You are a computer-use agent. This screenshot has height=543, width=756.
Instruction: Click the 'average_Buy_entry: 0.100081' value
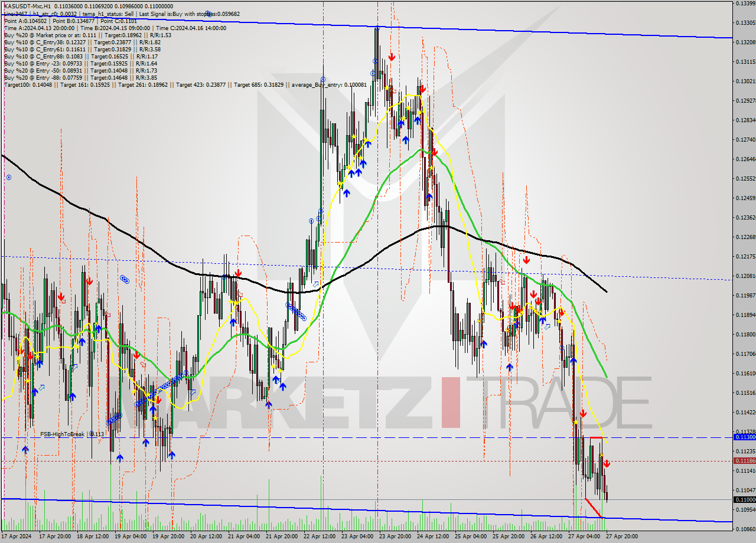[x=328, y=84]
